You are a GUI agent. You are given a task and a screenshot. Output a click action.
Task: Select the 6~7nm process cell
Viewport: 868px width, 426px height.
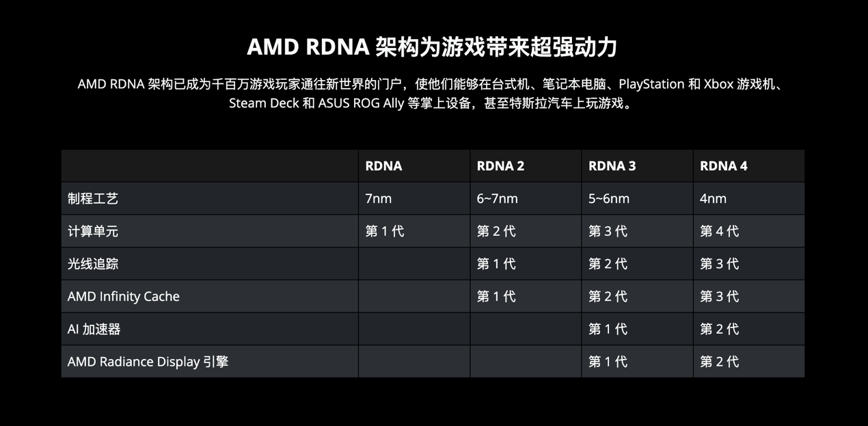[497, 198]
